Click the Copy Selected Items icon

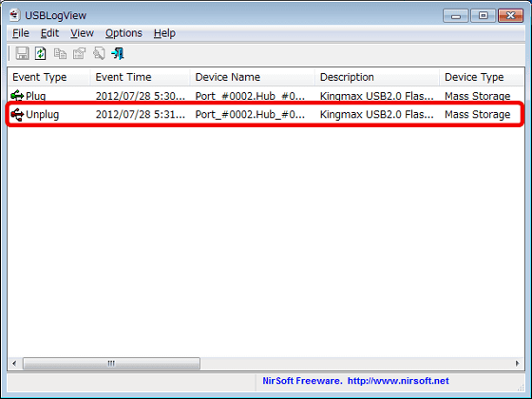pos(61,53)
